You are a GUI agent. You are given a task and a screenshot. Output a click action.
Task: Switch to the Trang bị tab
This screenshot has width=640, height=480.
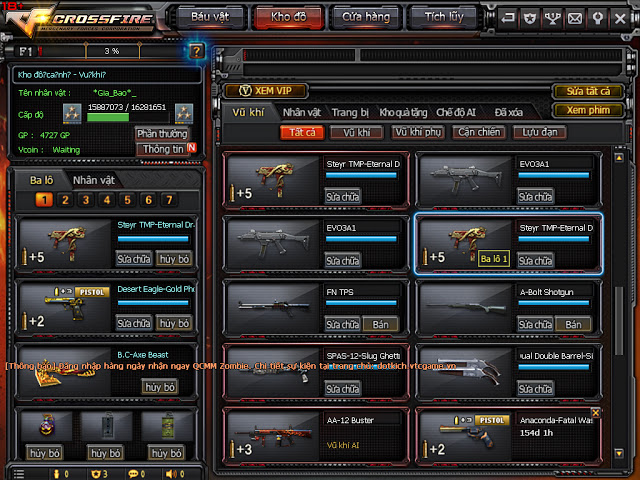[x=350, y=112]
